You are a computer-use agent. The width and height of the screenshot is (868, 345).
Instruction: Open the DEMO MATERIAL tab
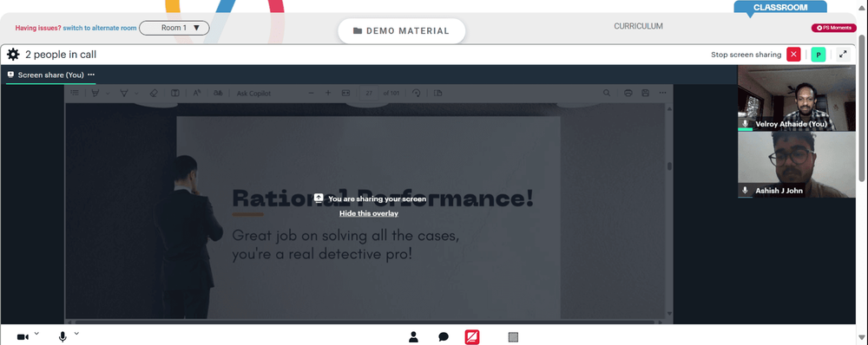pyautogui.click(x=401, y=31)
